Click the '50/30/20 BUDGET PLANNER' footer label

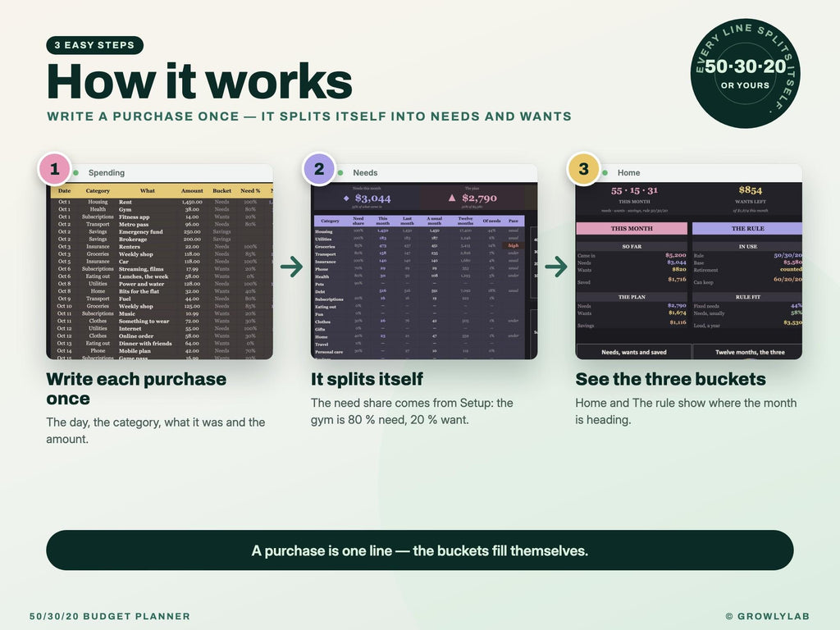(110, 616)
